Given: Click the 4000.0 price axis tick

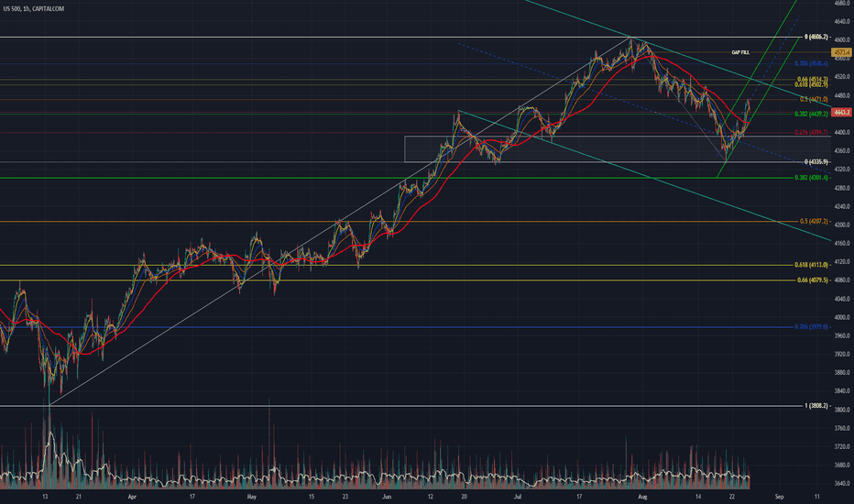Looking at the screenshot, I should 841,317.
